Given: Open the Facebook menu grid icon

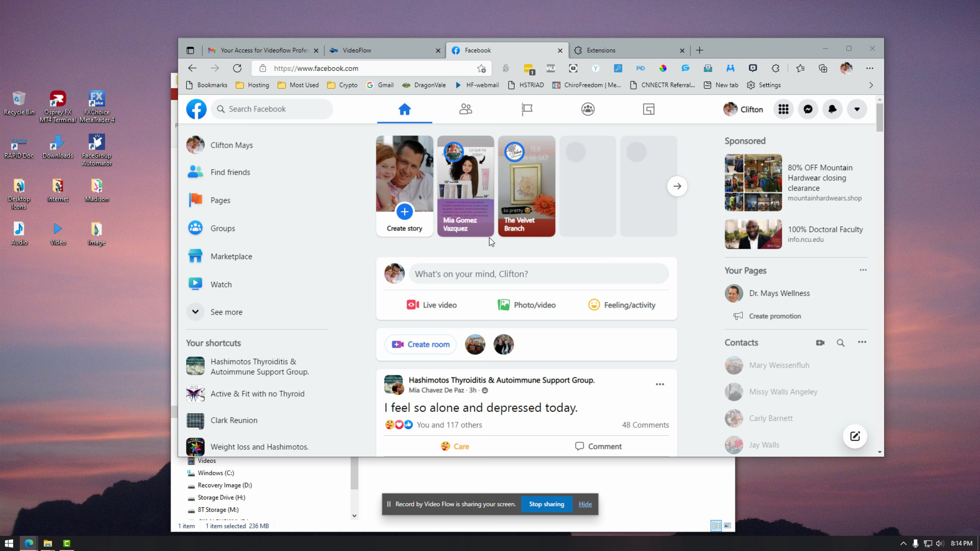Looking at the screenshot, I should point(783,109).
